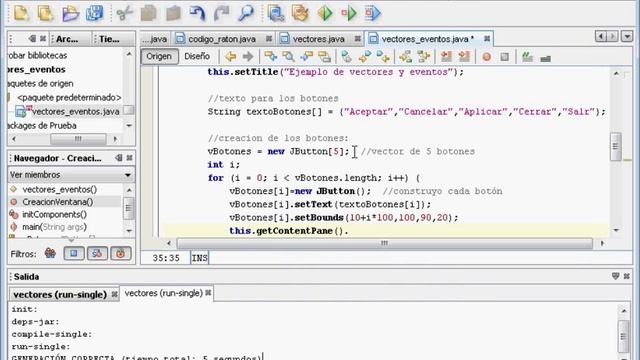
Task: Toggle the inherited members filter icon
Action: (x=50, y=253)
